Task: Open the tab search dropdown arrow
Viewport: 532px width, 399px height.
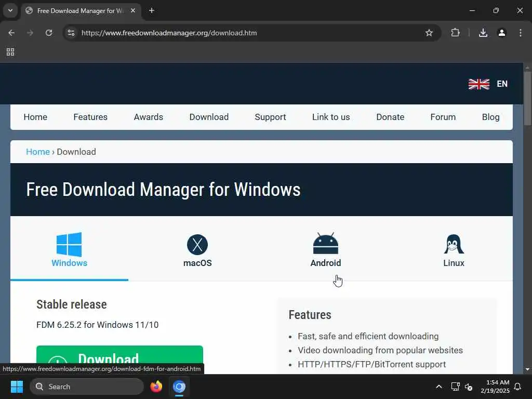Action: point(10,10)
